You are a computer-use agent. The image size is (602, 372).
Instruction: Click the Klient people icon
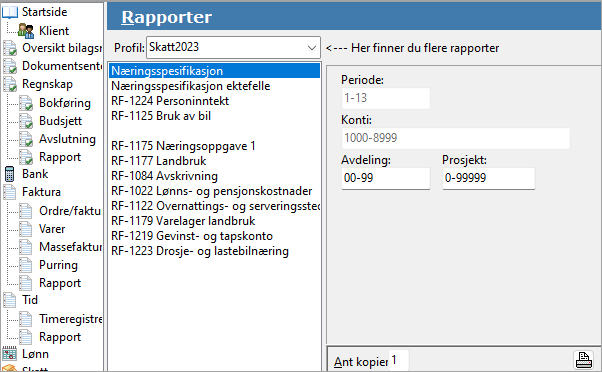tap(26, 31)
